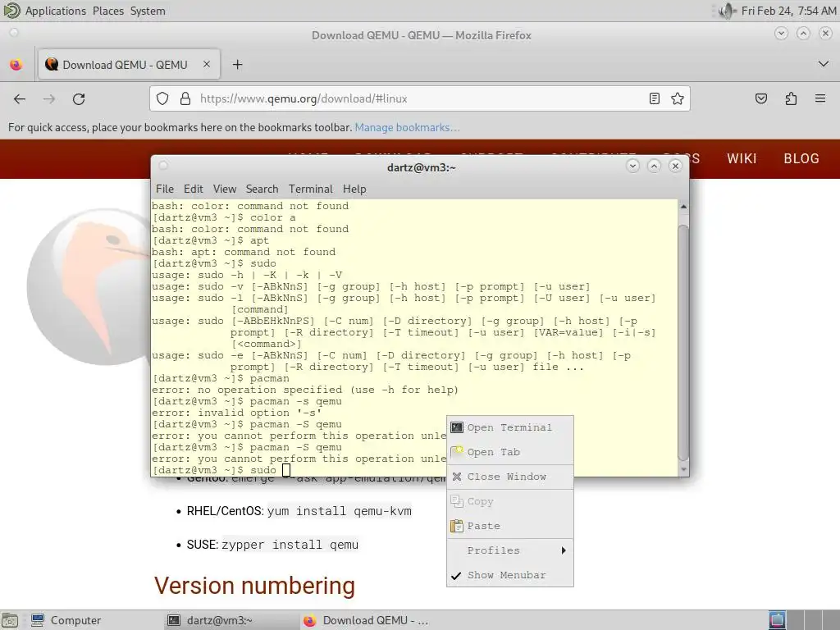Reload the QEMU download page
The height and width of the screenshot is (630, 840).
pyautogui.click(x=79, y=98)
